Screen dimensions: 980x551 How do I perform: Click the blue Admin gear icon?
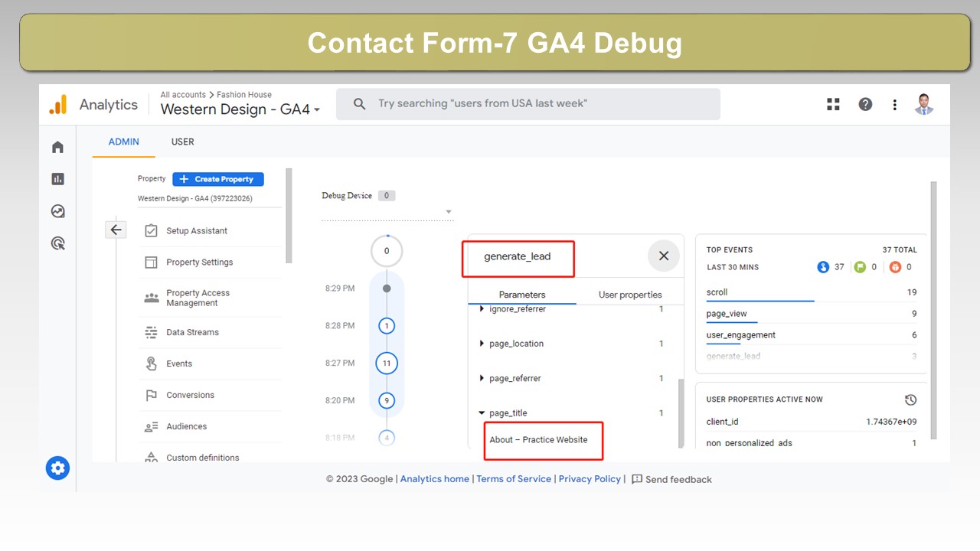coord(57,468)
